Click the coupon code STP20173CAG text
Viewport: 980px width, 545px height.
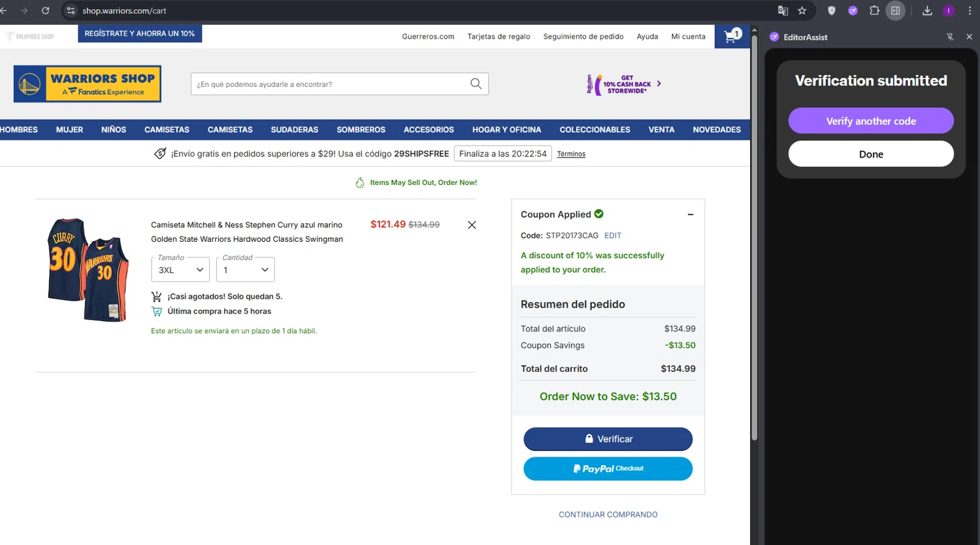pos(572,235)
